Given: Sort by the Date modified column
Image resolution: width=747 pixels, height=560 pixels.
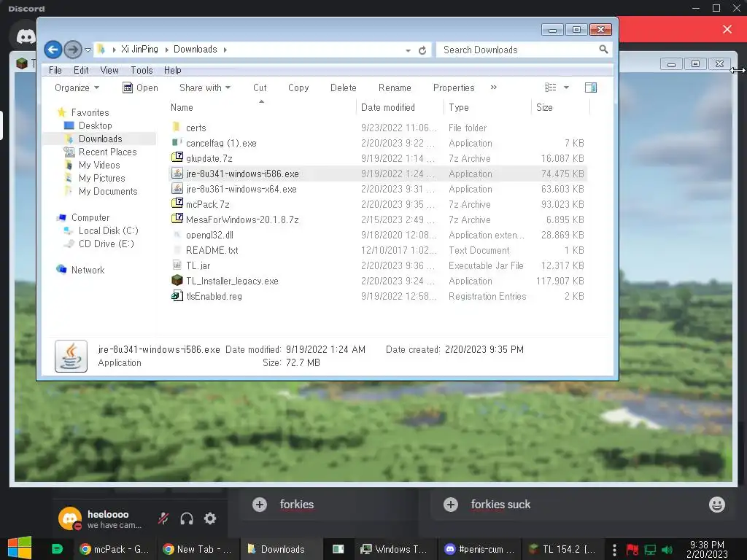Looking at the screenshot, I should coord(388,108).
